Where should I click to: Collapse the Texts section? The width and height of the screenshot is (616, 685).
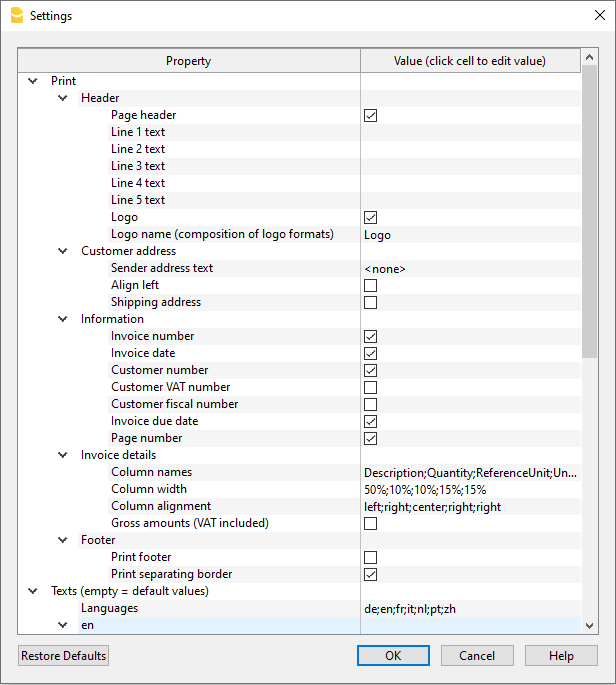33,591
